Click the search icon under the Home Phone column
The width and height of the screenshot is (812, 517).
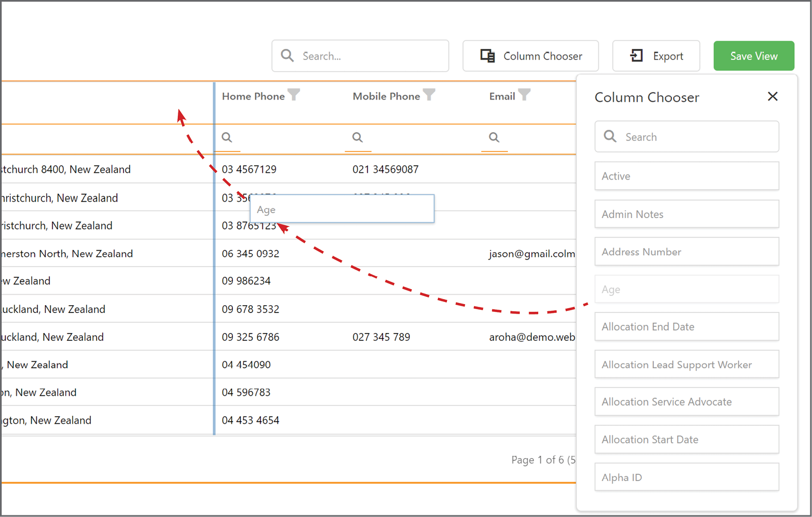click(x=227, y=137)
